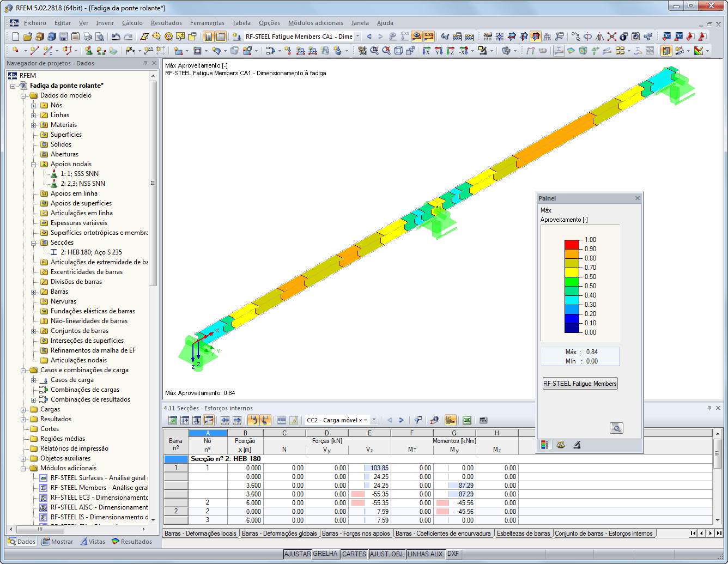The image size is (728, 564).
Task: Open the balance scale factors tab in the Painel
Action: pos(561,445)
